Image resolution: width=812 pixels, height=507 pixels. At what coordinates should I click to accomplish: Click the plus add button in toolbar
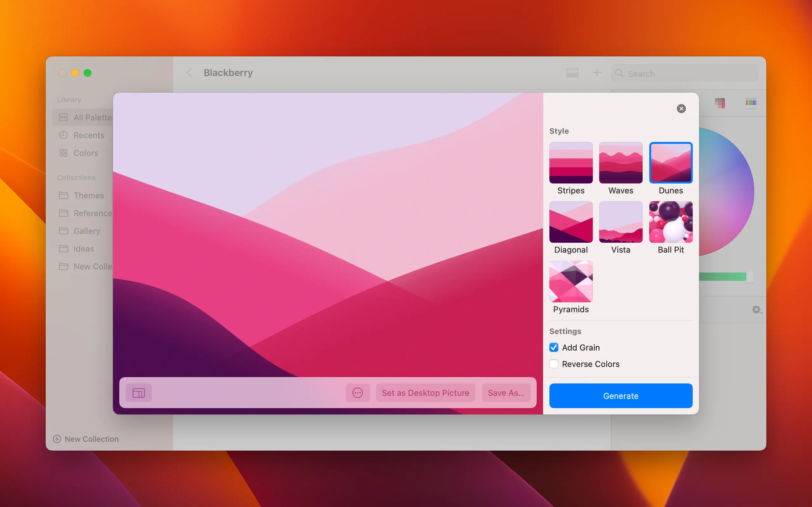[597, 73]
